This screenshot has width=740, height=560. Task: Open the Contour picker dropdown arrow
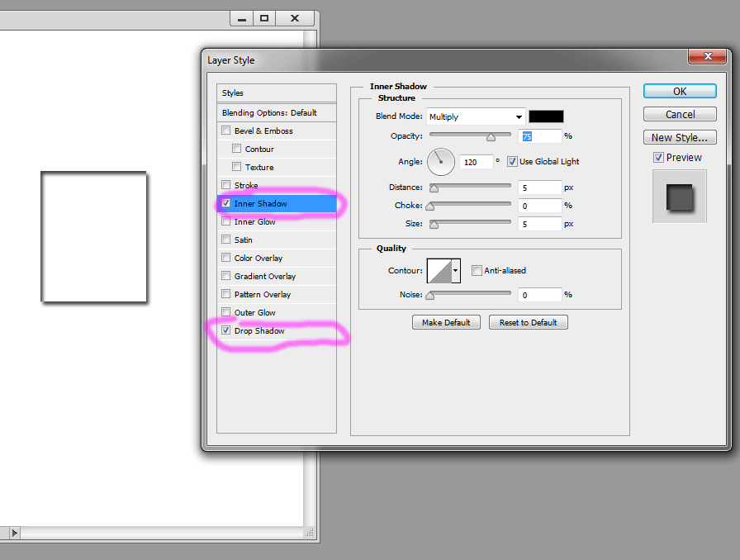(455, 271)
